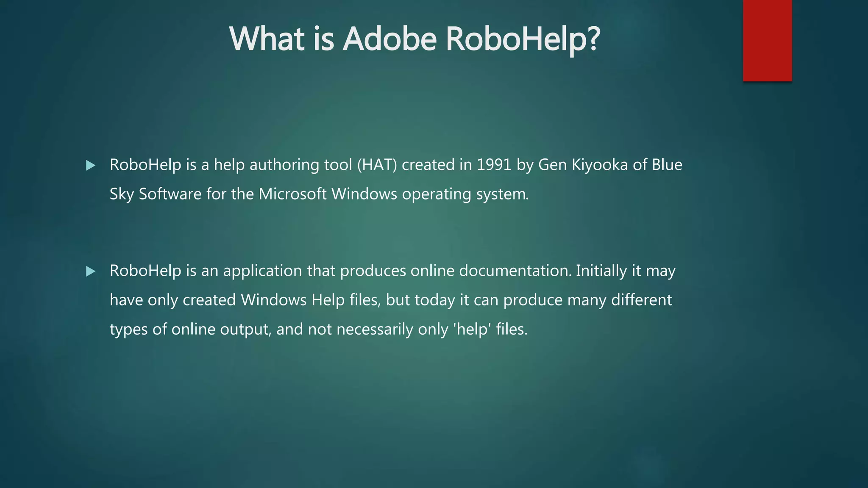Click the year '1991' in the text

pyautogui.click(x=494, y=165)
